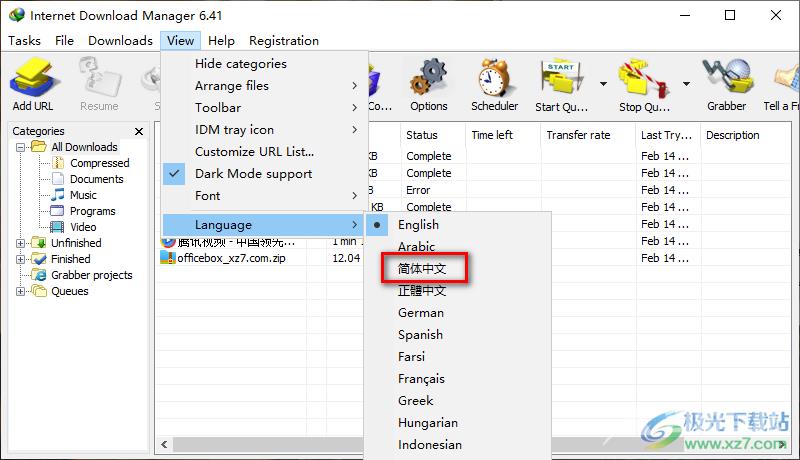Close the Categories panel
800x460 pixels.
(139, 131)
